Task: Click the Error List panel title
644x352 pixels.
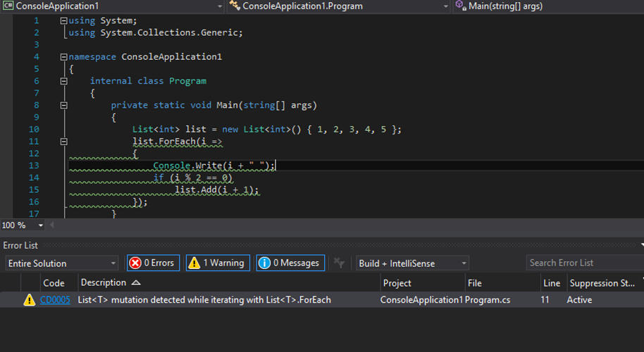Action: [20, 245]
